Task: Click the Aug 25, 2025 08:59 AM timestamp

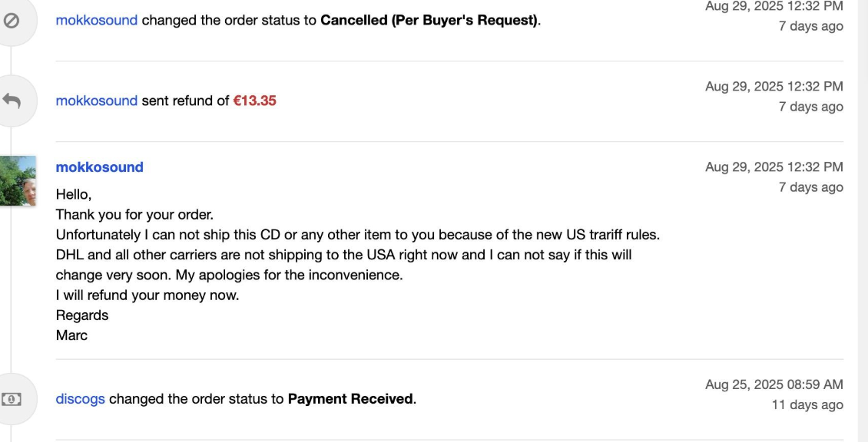Action: [774, 384]
